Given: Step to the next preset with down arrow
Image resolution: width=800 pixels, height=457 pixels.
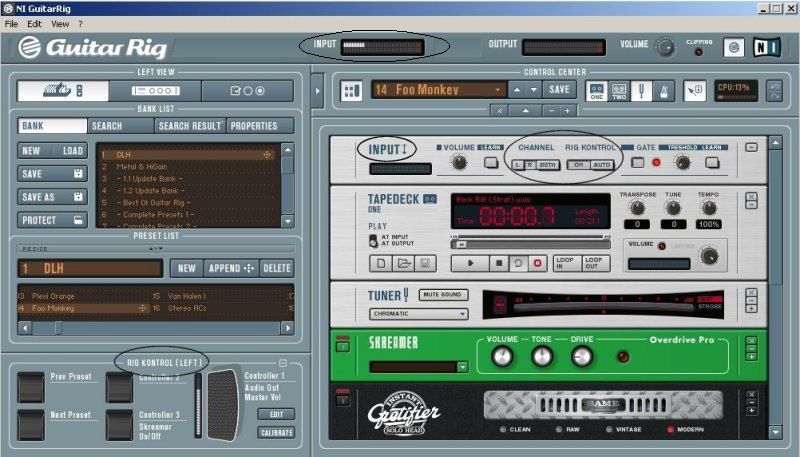Looking at the screenshot, I should point(534,90).
